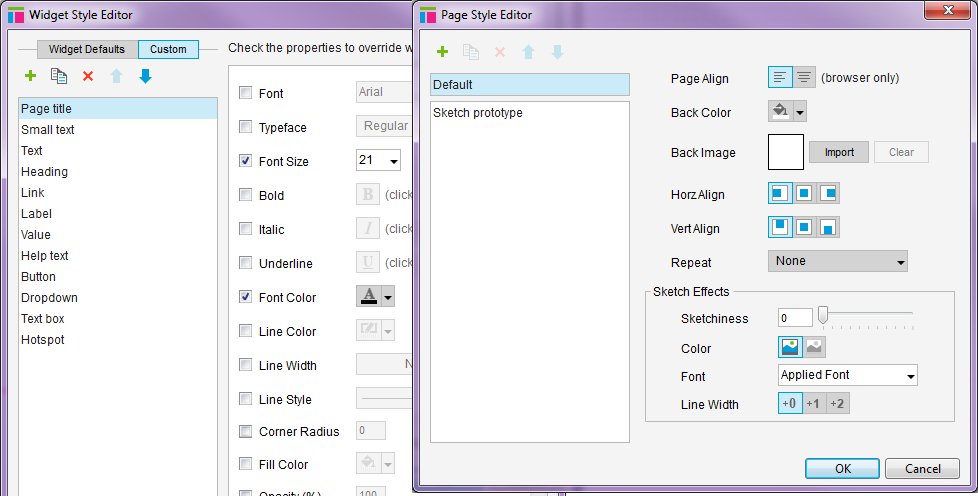Click the Corner Radius value field
The height and width of the screenshot is (496, 978).
[x=370, y=430]
